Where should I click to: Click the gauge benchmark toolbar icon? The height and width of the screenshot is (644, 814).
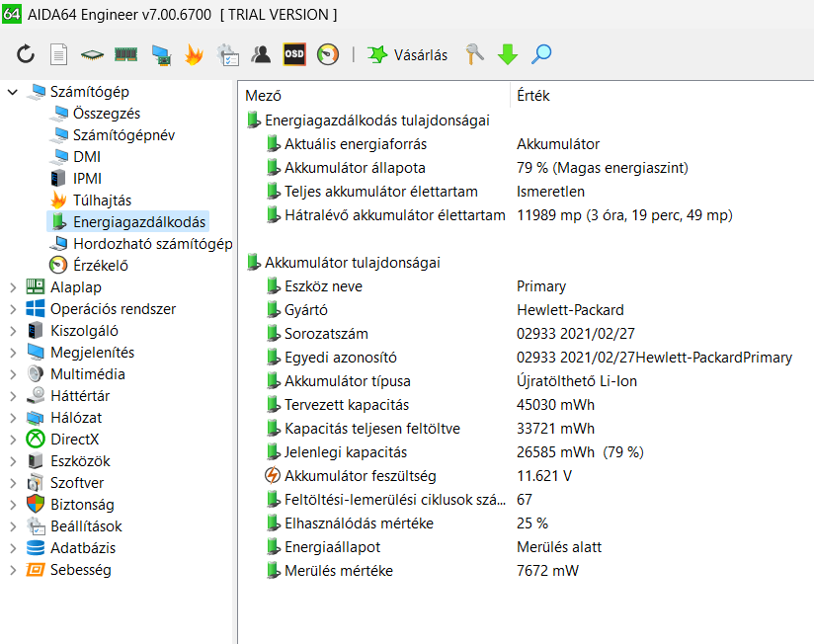328,54
